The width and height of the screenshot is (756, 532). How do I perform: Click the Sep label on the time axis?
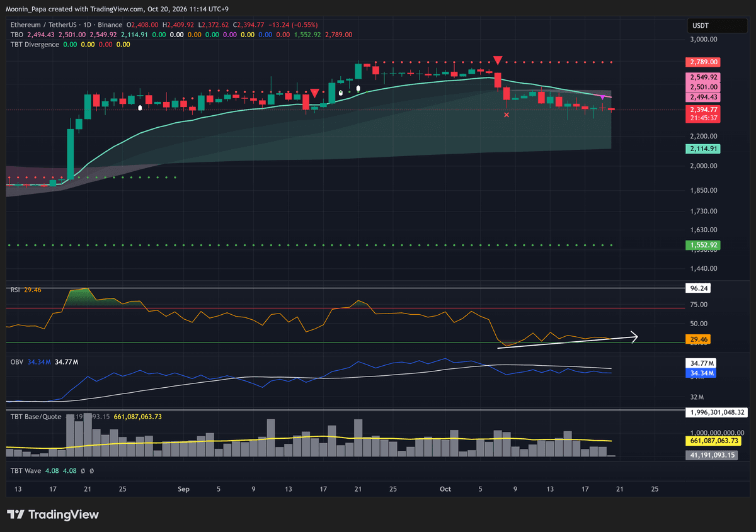tap(183, 489)
